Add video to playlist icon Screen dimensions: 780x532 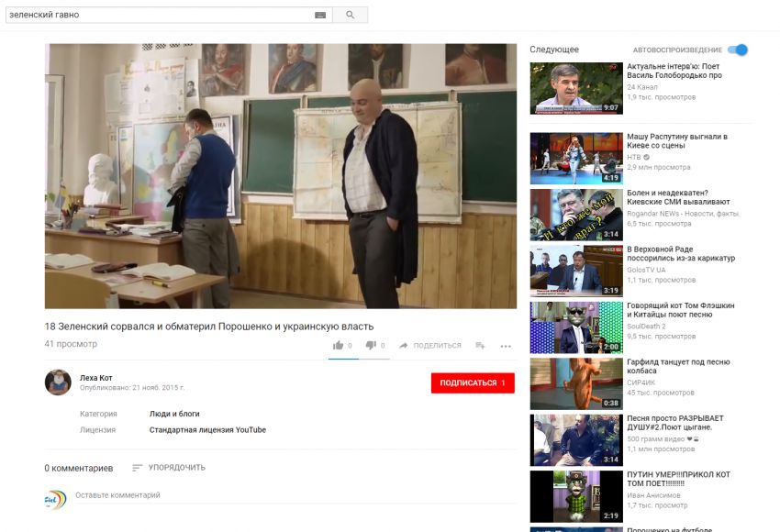[480, 345]
